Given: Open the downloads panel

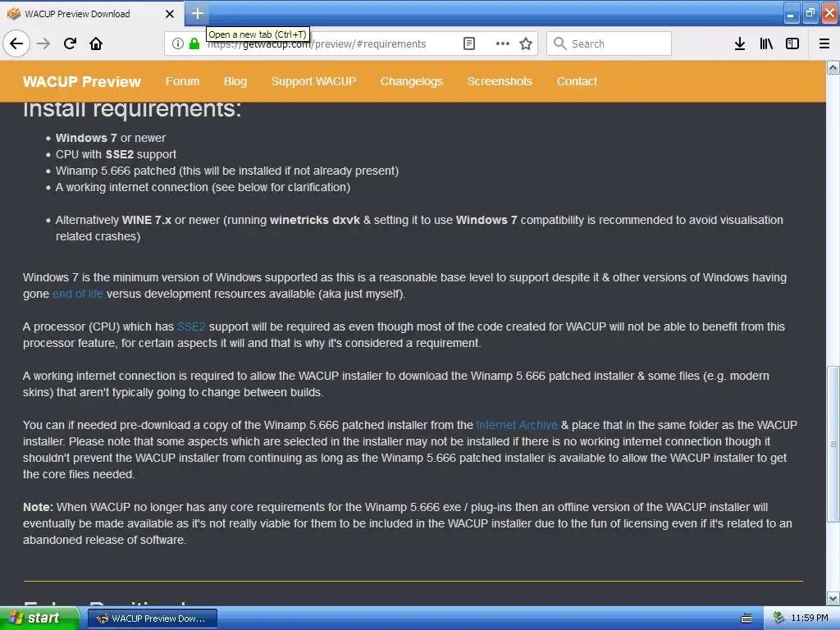Looking at the screenshot, I should [x=739, y=43].
